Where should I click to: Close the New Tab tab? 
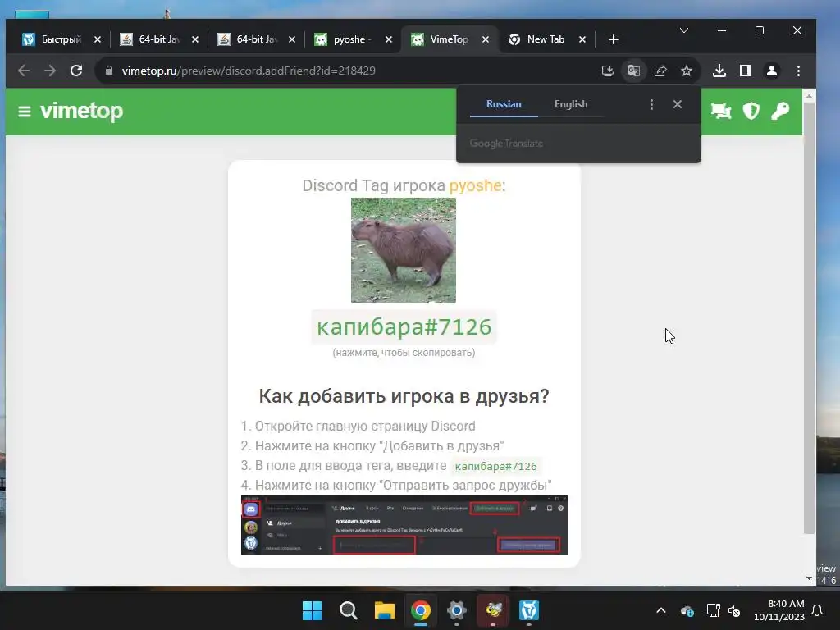(582, 39)
